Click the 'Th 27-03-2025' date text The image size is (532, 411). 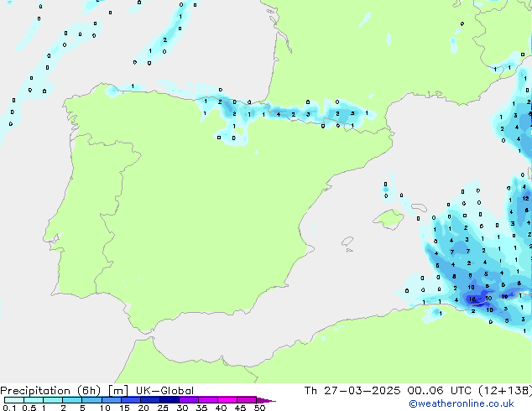click(352, 391)
